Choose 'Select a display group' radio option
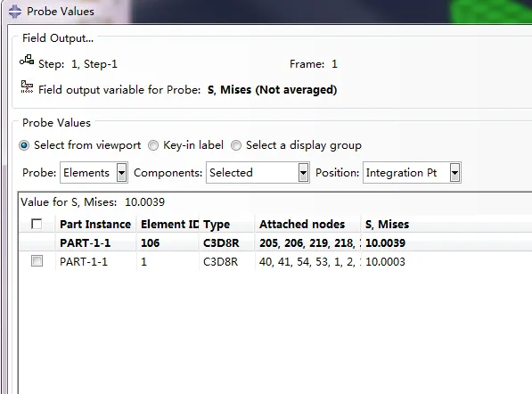The image size is (532, 394). point(236,145)
